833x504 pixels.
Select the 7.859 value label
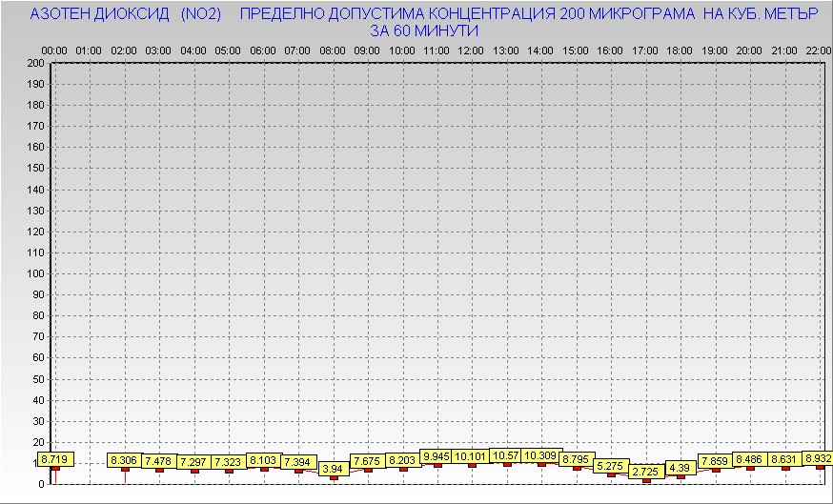click(715, 461)
